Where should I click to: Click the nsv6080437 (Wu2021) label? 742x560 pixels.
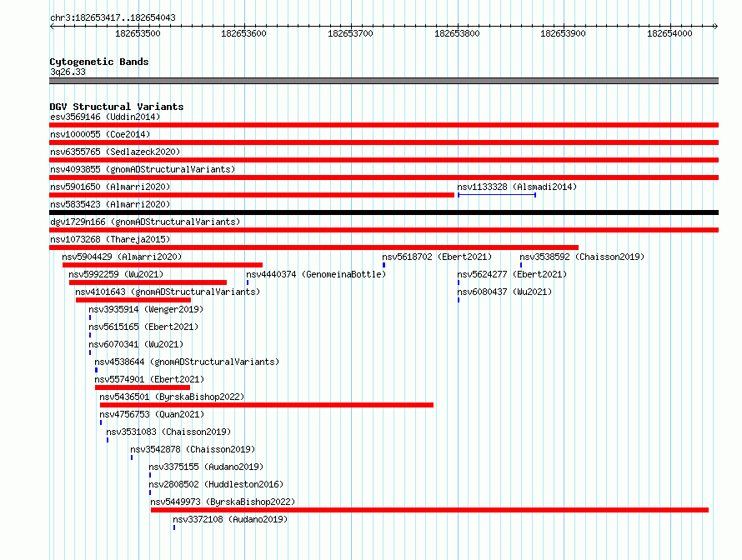504,292
